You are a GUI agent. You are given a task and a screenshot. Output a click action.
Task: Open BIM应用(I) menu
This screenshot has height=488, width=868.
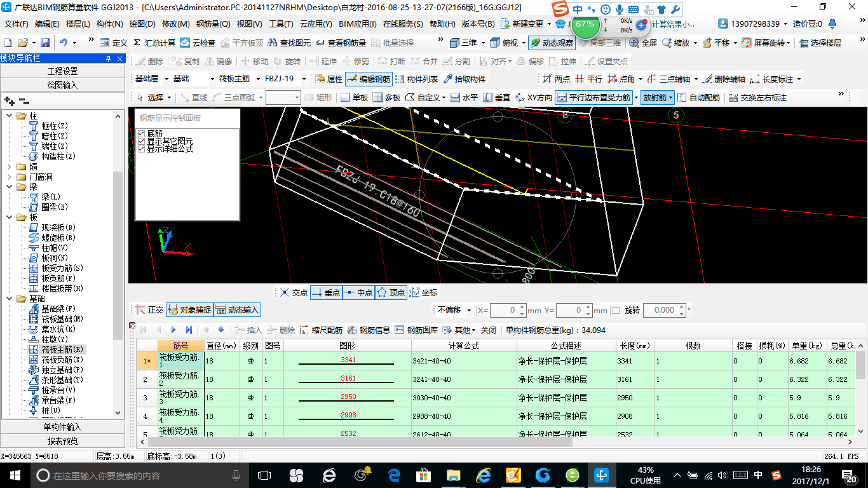coord(358,24)
